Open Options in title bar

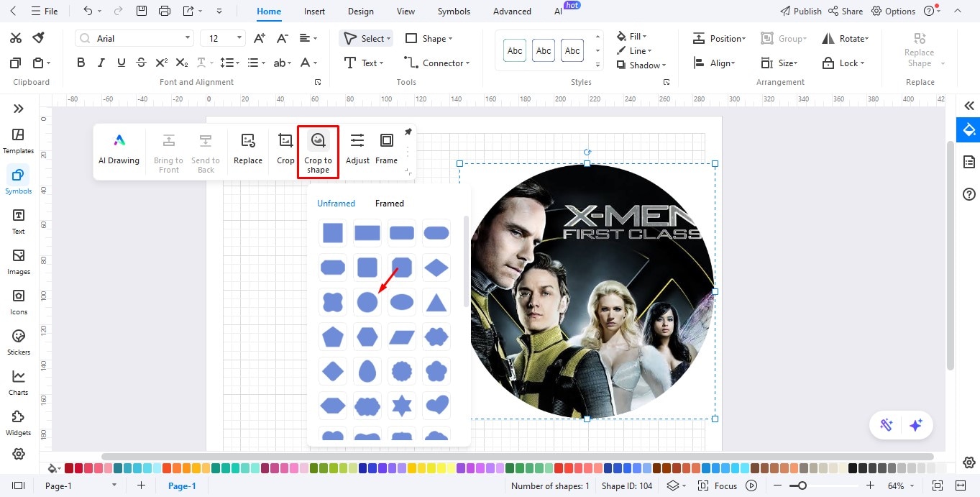coord(893,11)
